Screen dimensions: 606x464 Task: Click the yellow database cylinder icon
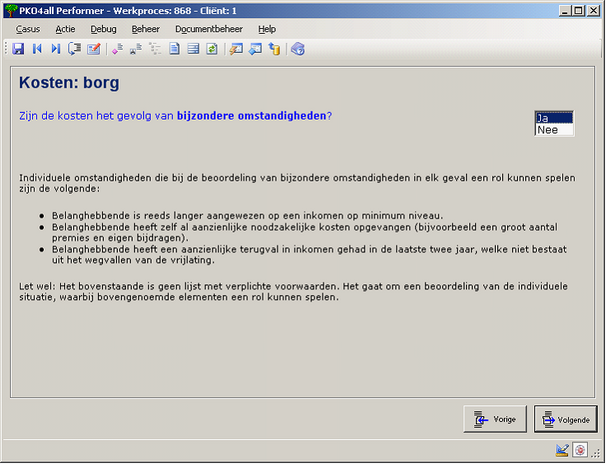click(274, 49)
